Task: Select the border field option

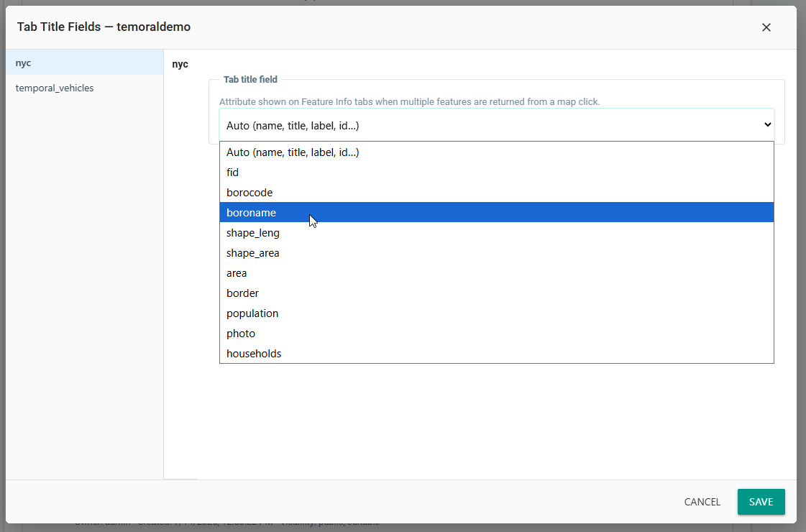Action: 497,293
